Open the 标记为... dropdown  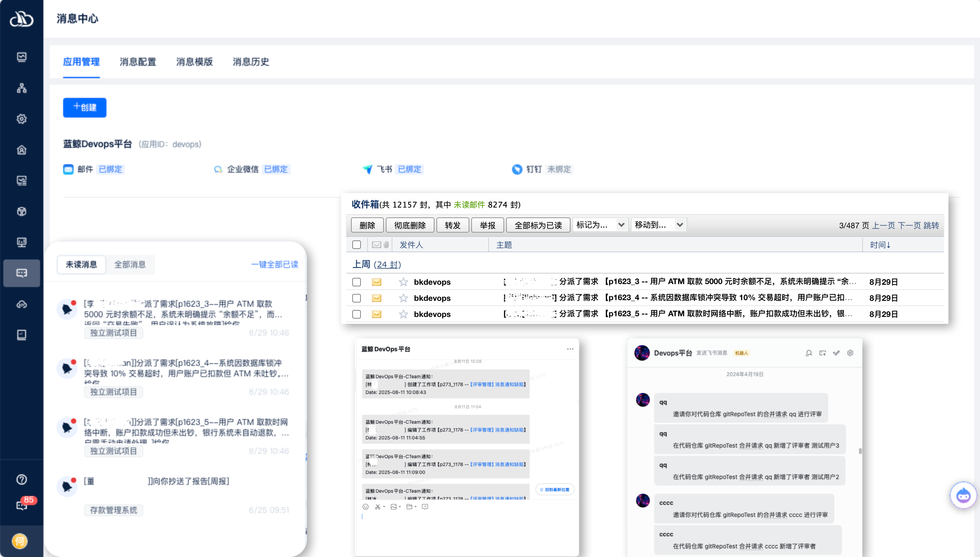600,225
